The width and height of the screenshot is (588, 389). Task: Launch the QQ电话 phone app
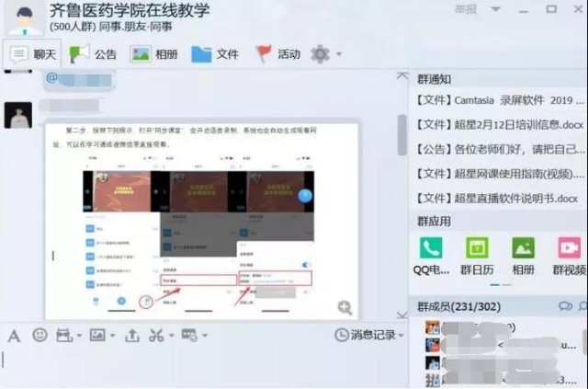click(431, 256)
